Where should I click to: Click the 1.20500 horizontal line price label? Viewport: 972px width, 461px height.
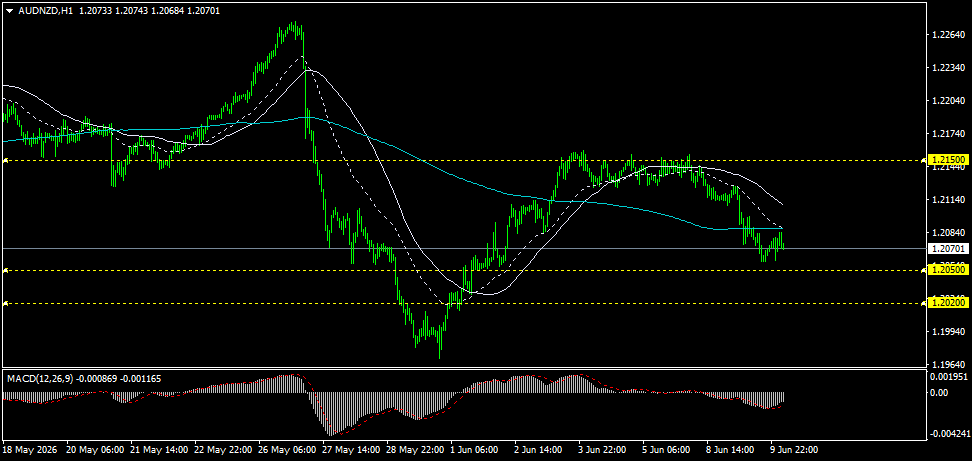pos(948,270)
